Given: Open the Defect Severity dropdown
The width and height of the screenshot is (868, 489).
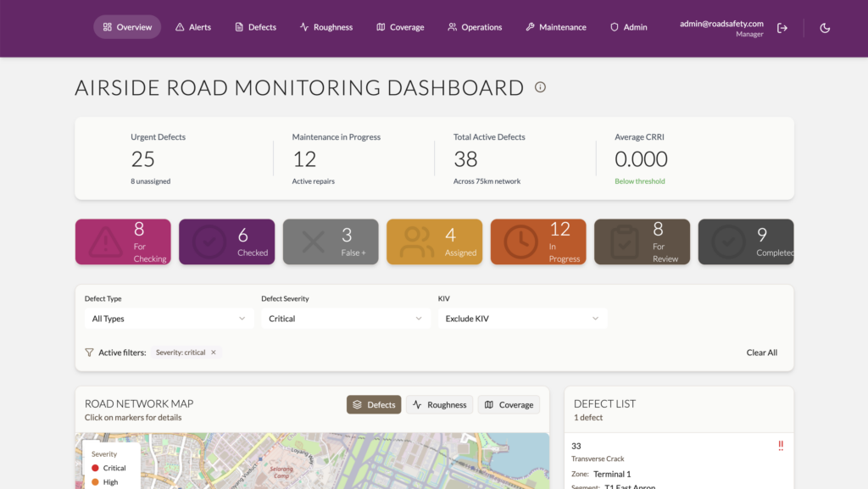Looking at the screenshot, I should pos(346,319).
